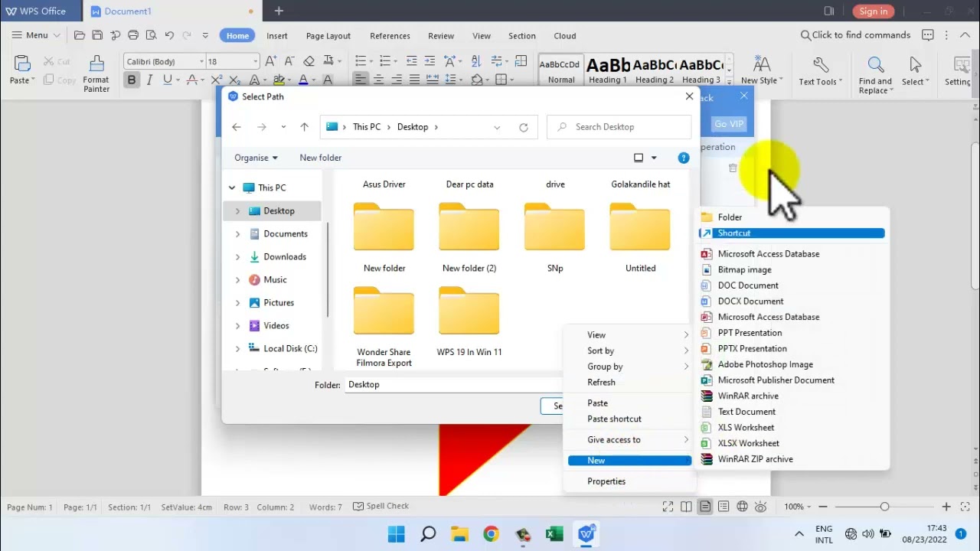The image size is (980, 551).
Task: Open the font name Calibri dropdown
Action: 201,61
